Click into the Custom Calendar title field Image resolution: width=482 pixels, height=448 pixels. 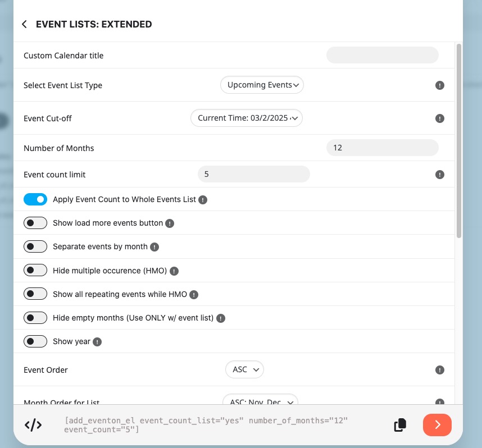click(x=383, y=55)
